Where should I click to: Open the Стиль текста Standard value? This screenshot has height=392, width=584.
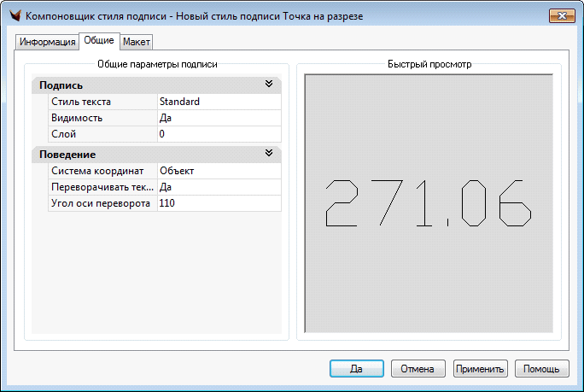[218, 102]
